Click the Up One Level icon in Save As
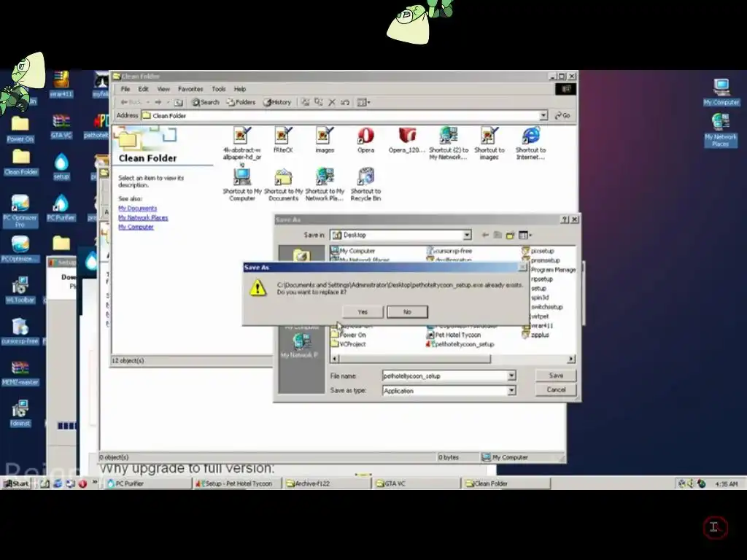This screenshot has height=560, width=747. pyautogui.click(x=498, y=236)
